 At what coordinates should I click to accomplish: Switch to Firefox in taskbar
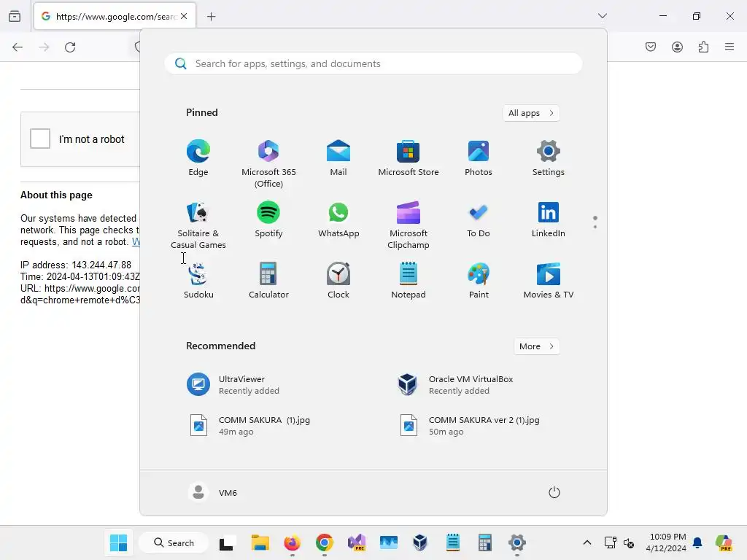(x=292, y=542)
